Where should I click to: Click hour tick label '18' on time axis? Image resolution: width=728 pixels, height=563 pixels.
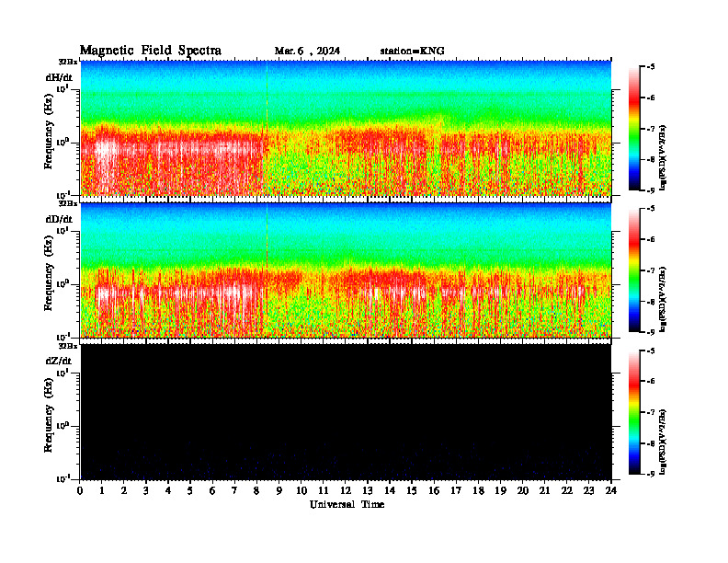[x=478, y=490]
